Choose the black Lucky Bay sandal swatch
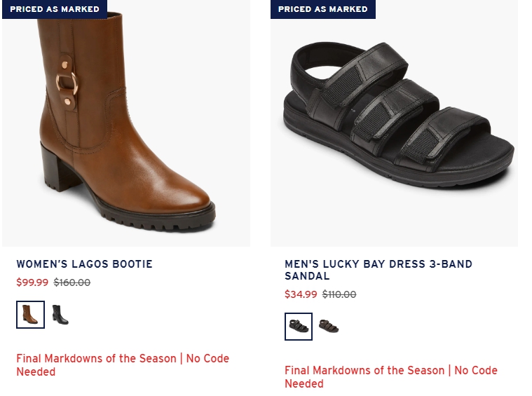 pos(299,327)
